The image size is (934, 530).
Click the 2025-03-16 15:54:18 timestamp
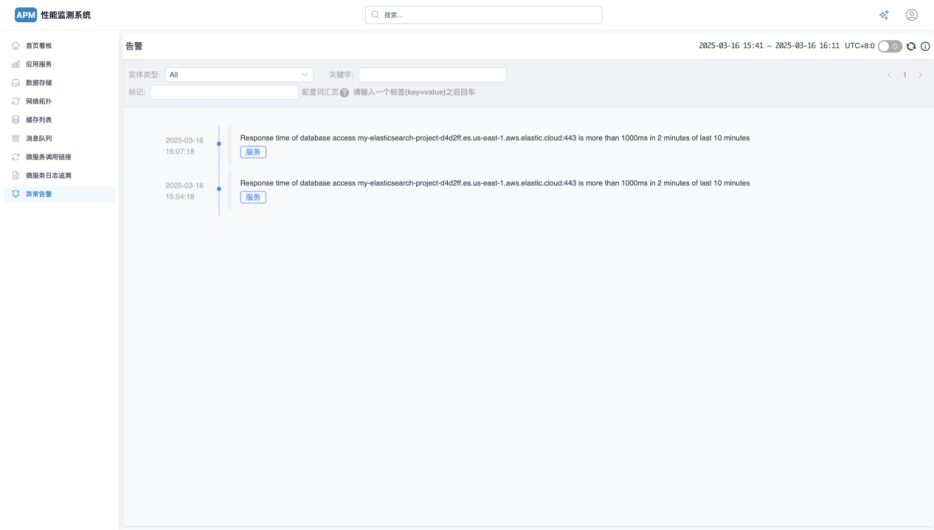185,191
